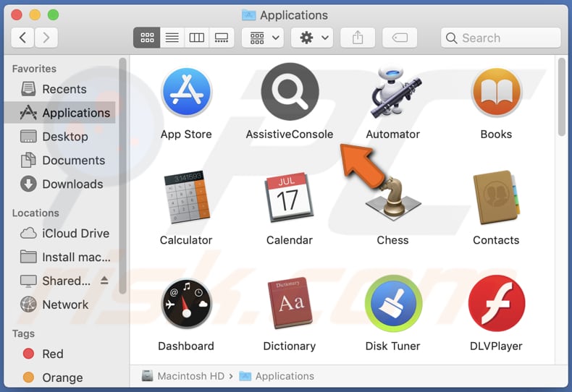Open the Install mac... volume
This screenshot has width=572, height=392.
[x=61, y=257]
